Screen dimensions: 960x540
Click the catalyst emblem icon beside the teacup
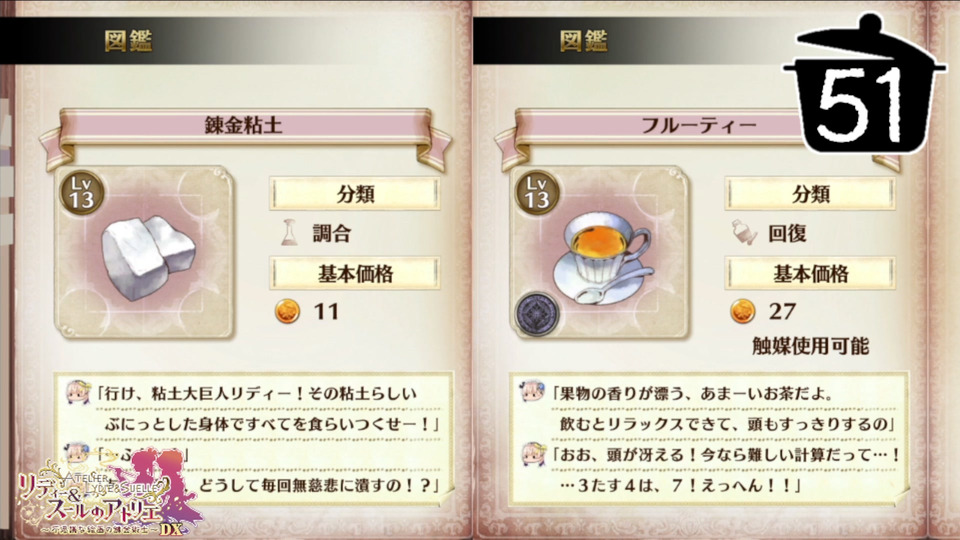click(x=537, y=313)
